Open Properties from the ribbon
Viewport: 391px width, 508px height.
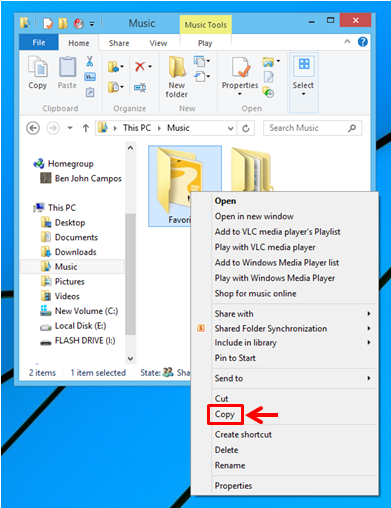(x=240, y=76)
